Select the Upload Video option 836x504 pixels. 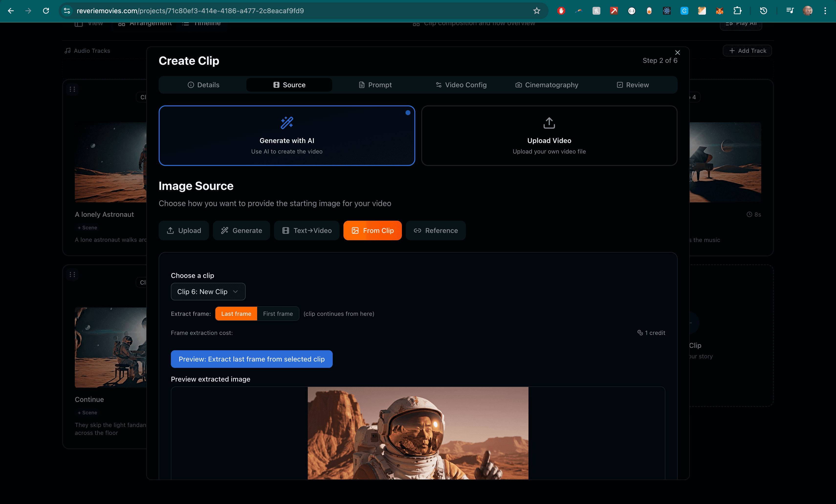(549, 136)
